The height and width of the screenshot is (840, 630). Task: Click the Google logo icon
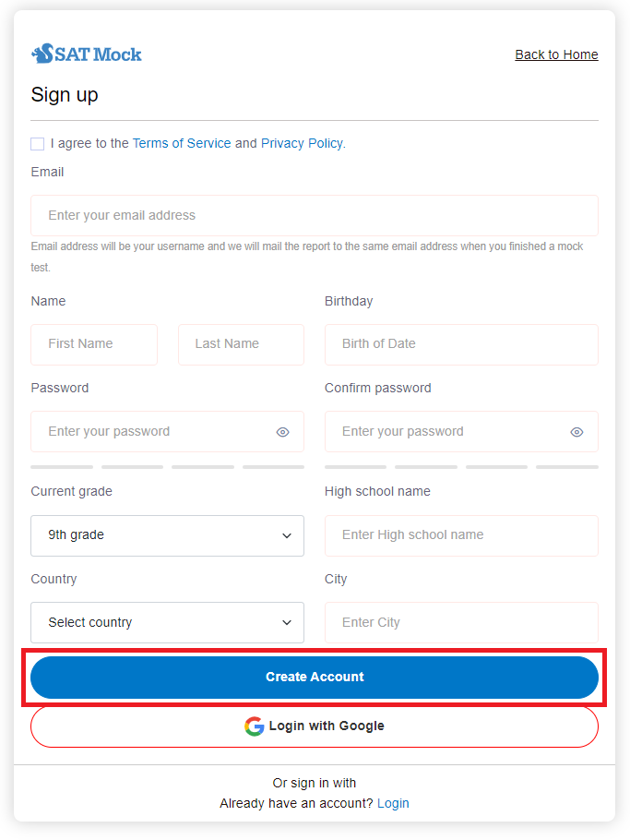click(254, 726)
